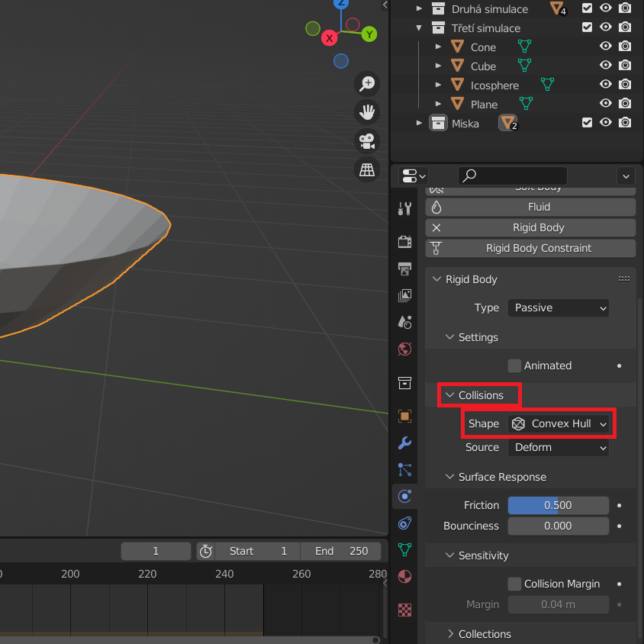
Task: Open the collision Shape Convex Hull dropdown
Action: pos(559,423)
